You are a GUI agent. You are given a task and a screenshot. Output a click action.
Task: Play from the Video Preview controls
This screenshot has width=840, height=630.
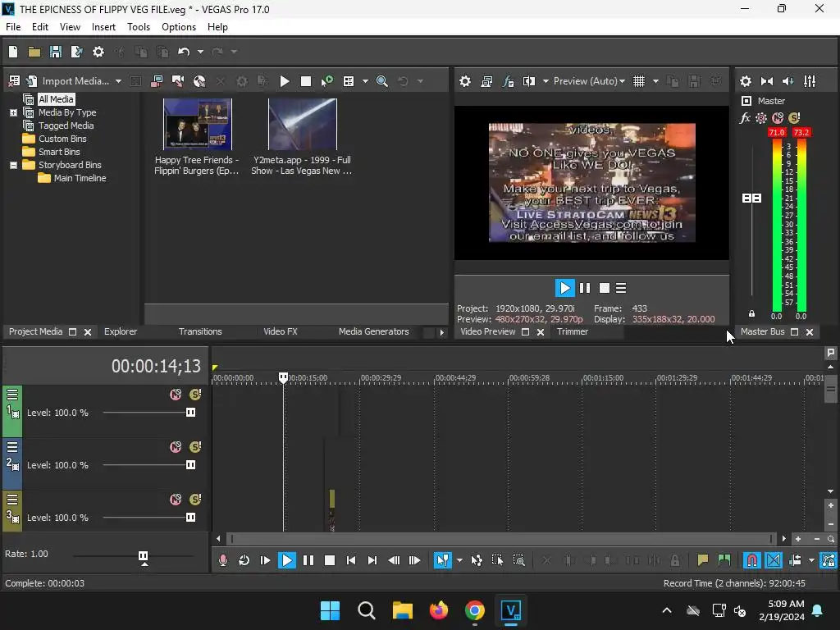pyautogui.click(x=564, y=288)
